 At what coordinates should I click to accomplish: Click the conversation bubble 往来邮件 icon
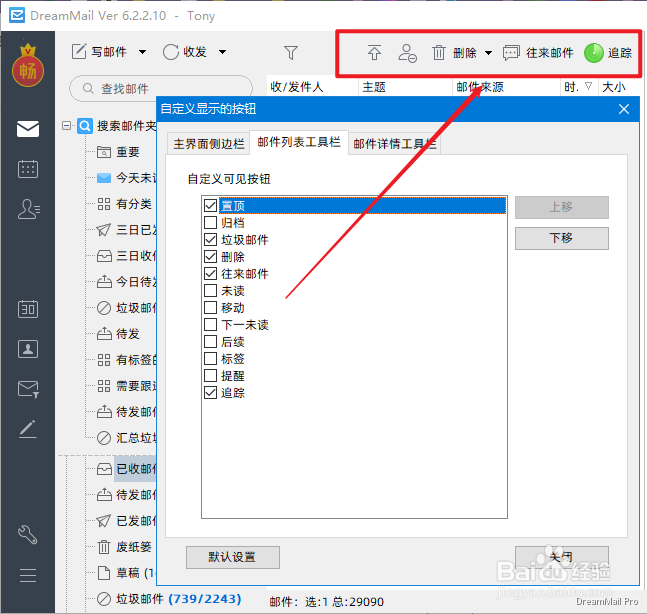511,53
